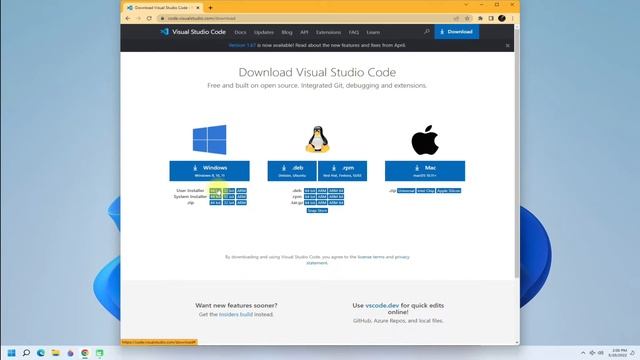640x360 pixels.
Task: Click the Chrome taskbar icon
Action: (x=85, y=353)
